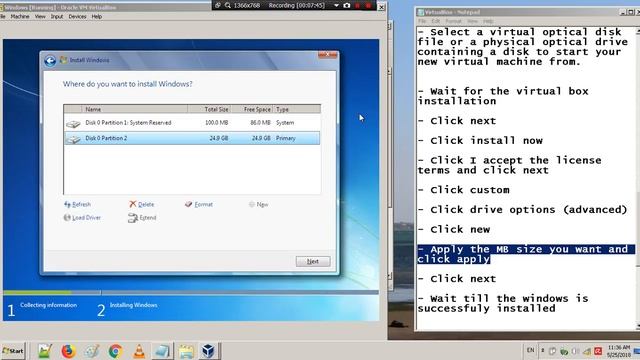Open the recorder dropdown arrow
The height and width of the screenshot is (360, 640).
click(336, 5)
